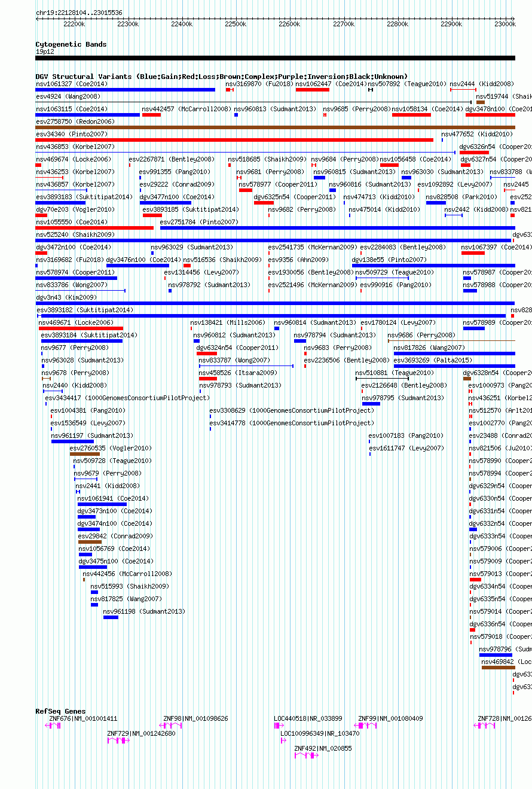Click the blue bar under nsv1061941
This screenshot has height=789, width=532.
coord(102,504)
